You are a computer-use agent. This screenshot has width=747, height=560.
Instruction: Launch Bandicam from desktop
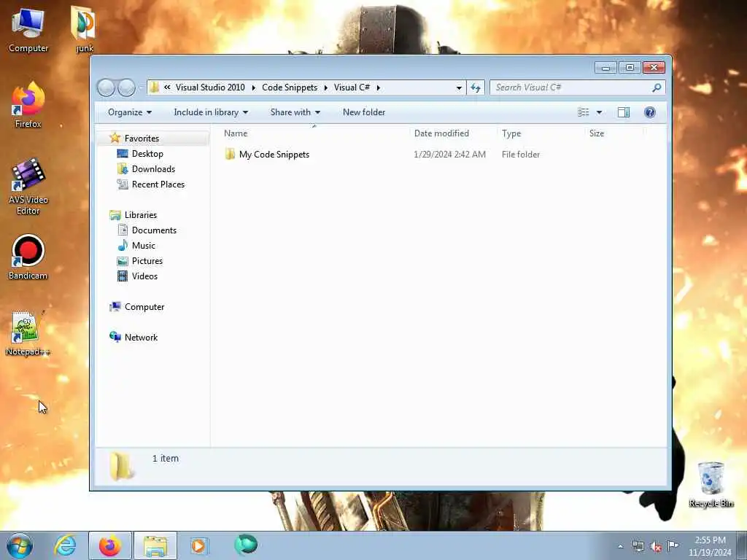(x=28, y=257)
